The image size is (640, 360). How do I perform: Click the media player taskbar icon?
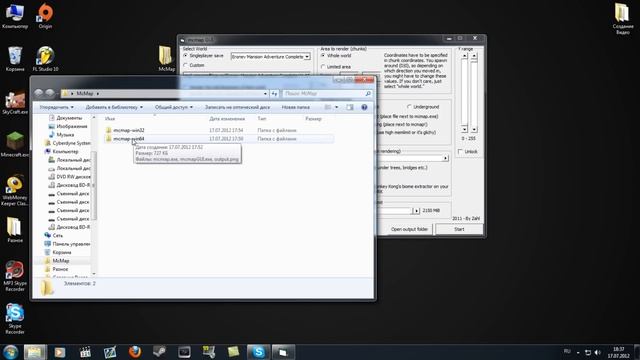tap(60, 352)
